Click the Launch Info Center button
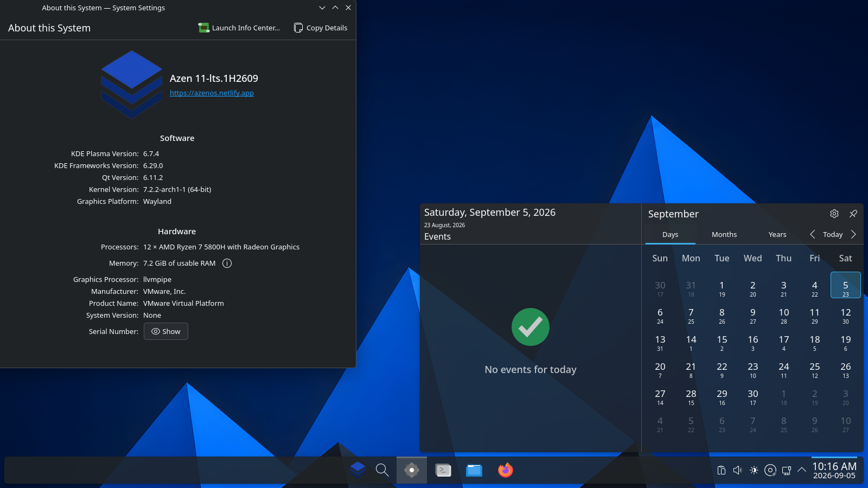Screen dimensions: 868x488 (x=239, y=28)
